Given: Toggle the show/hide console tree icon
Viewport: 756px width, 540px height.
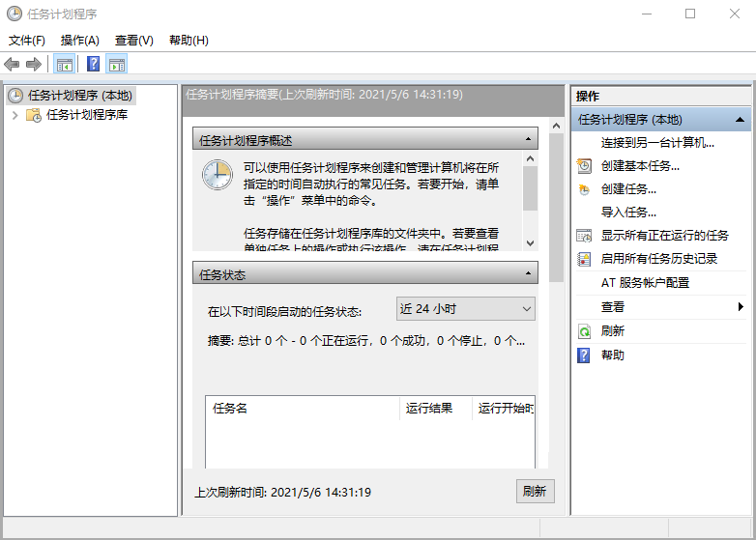Looking at the screenshot, I should tap(65, 65).
